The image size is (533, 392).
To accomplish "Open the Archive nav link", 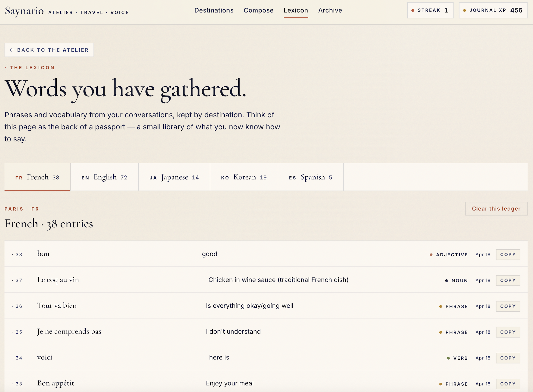I will click(330, 10).
